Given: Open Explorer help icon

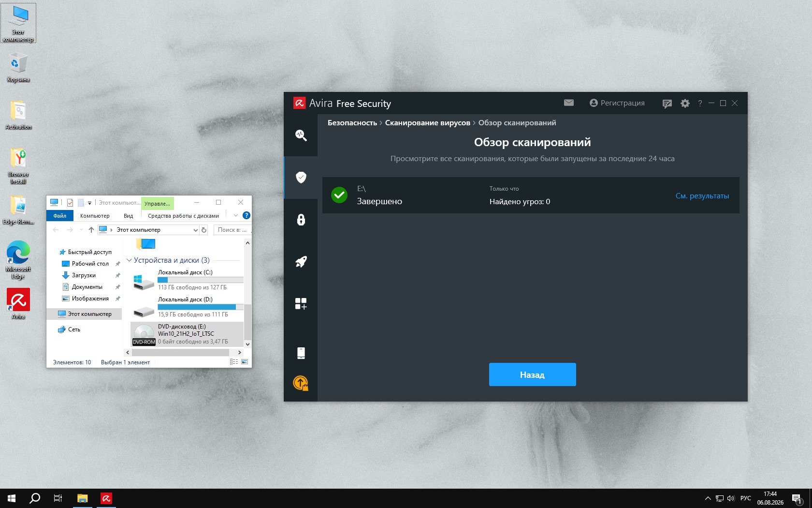Looking at the screenshot, I should pyautogui.click(x=246, y=215).
